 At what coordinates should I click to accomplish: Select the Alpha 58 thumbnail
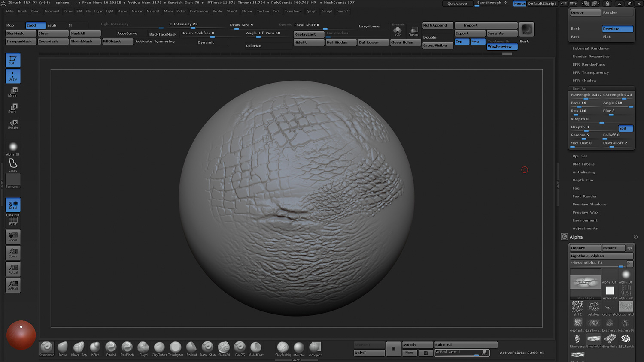[626, 291]
